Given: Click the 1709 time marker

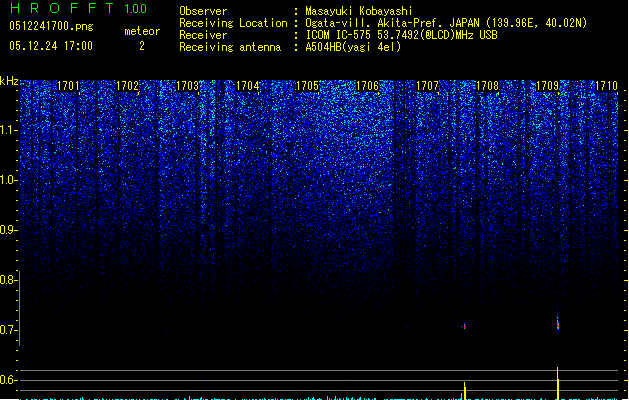Looking at the screenshot, I should pyautogui.click(x=547, y=86).
